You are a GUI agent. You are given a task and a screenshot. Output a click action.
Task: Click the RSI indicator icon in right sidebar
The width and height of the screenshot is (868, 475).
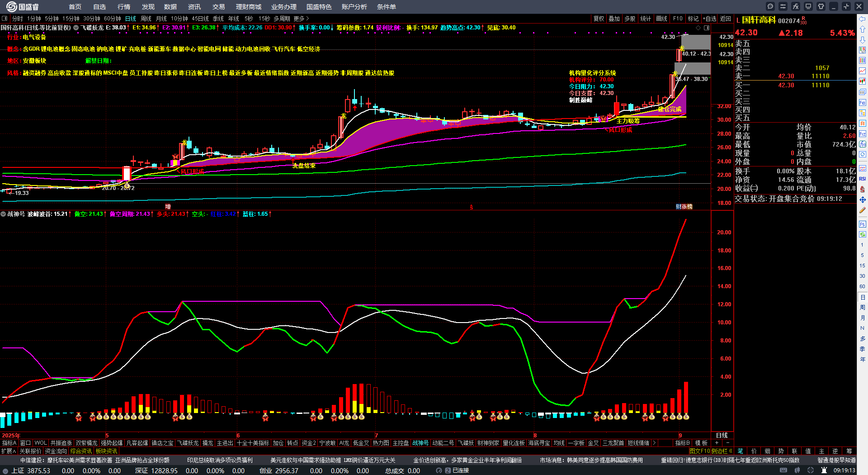point(863,179)
